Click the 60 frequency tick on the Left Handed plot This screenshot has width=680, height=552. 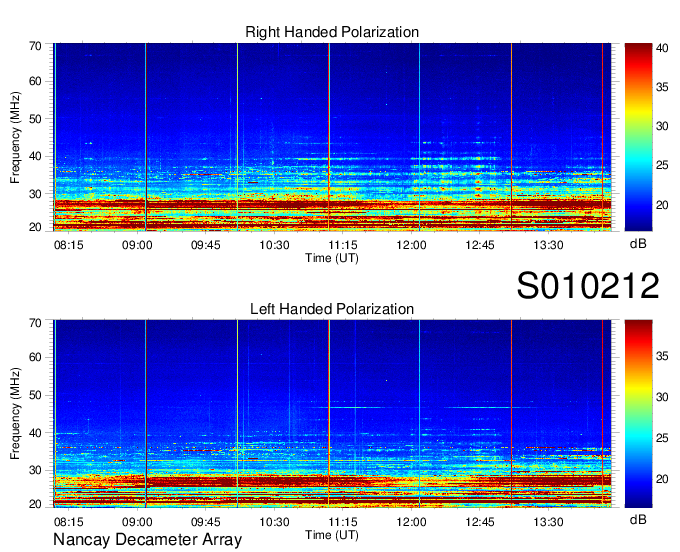35,357
